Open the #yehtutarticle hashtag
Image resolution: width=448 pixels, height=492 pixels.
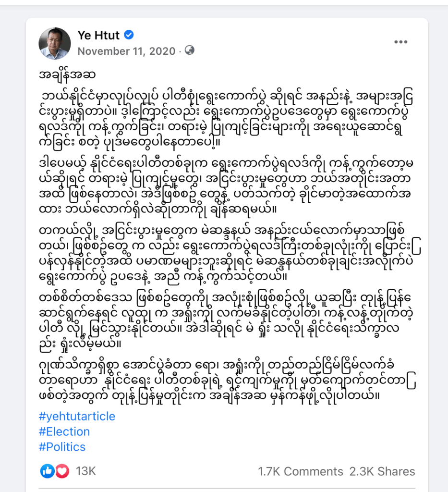tap(77, 416)
